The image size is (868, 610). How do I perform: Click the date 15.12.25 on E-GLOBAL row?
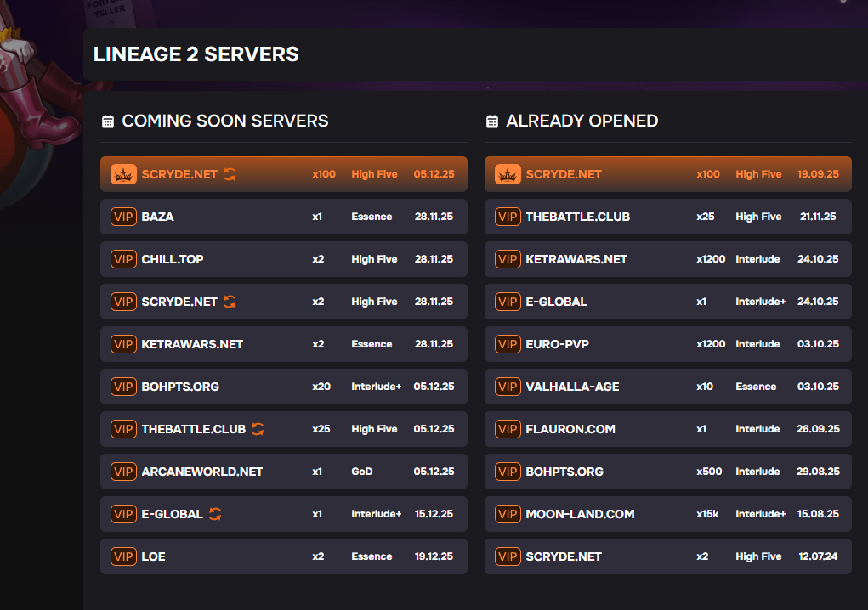(434, 514)
